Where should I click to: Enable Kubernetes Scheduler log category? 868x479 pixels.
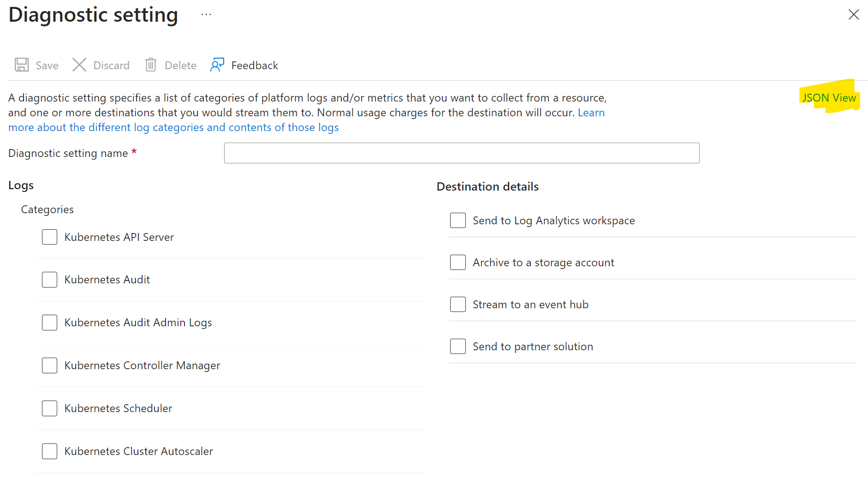coord(50,408)
